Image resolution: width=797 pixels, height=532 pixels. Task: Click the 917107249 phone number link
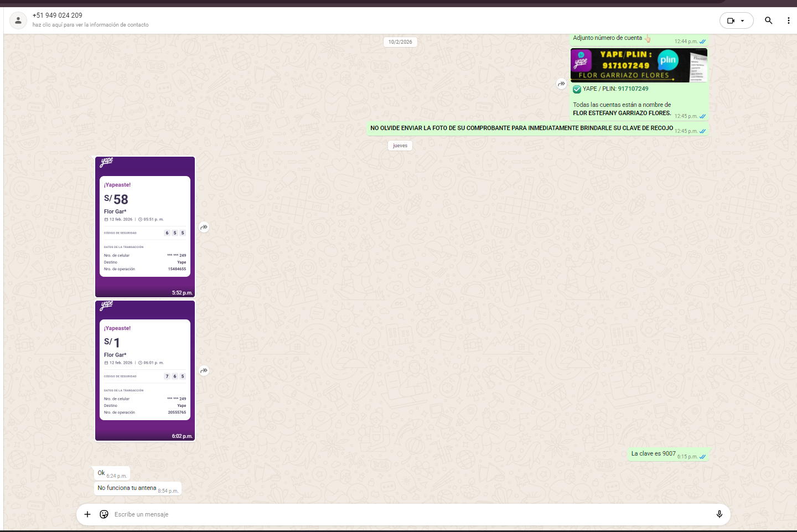[633, 89]
